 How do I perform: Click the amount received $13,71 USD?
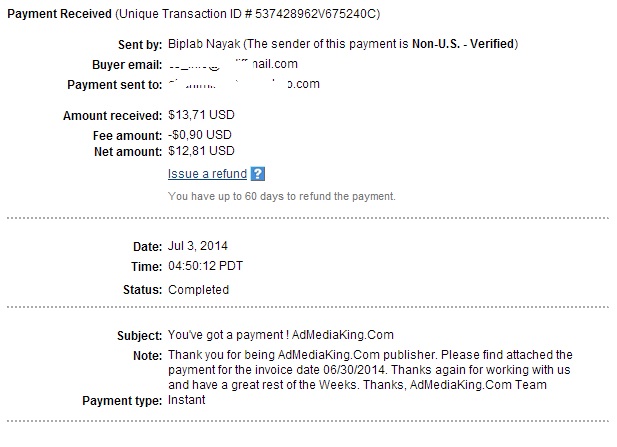click(201, 115)
